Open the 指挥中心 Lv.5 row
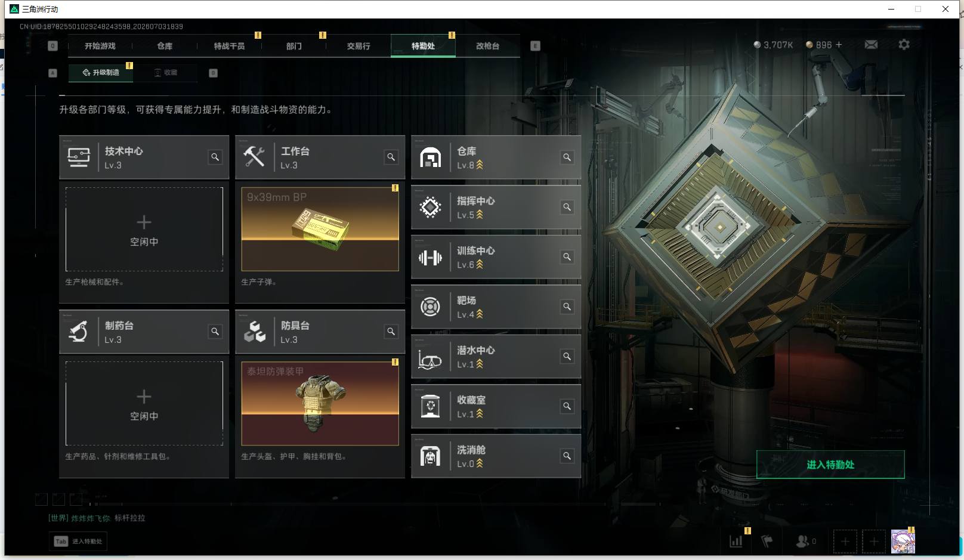Image resolution: width=964 pixels, height=560 pixels. pos(496,208)
